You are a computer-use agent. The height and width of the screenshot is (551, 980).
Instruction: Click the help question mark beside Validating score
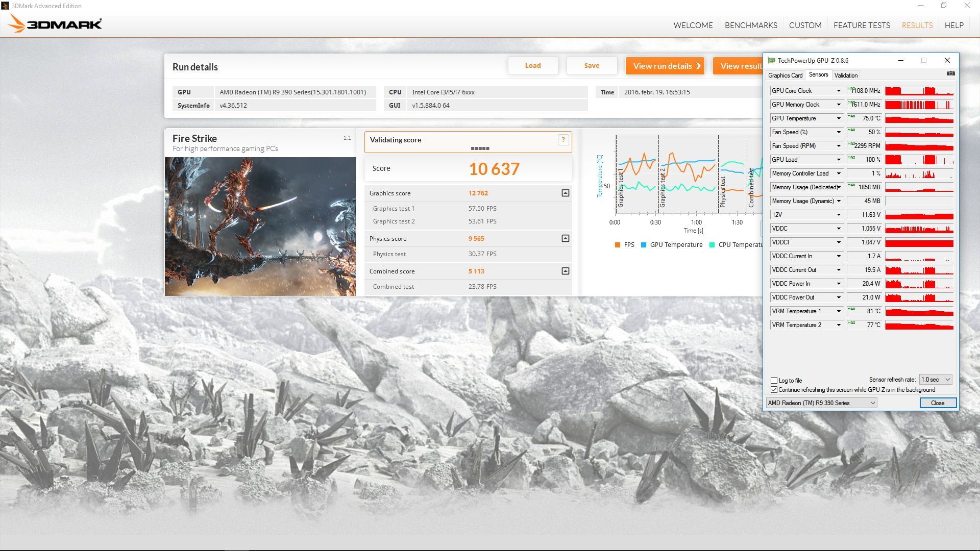pos(563,140)
